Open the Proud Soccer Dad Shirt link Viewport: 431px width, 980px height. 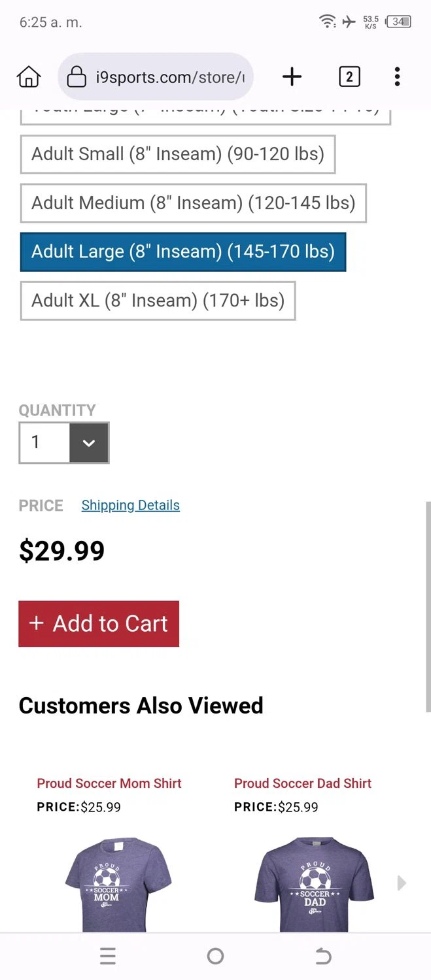coord(303,783)
